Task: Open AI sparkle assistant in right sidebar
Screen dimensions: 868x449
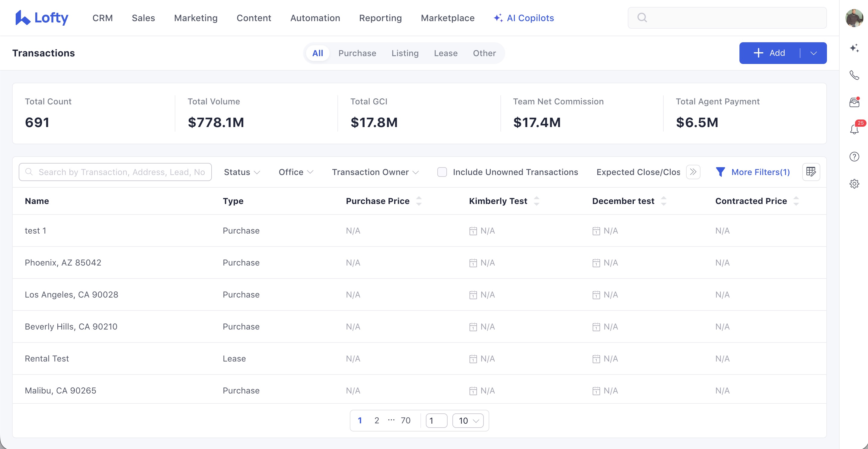Action: [854, 48]
